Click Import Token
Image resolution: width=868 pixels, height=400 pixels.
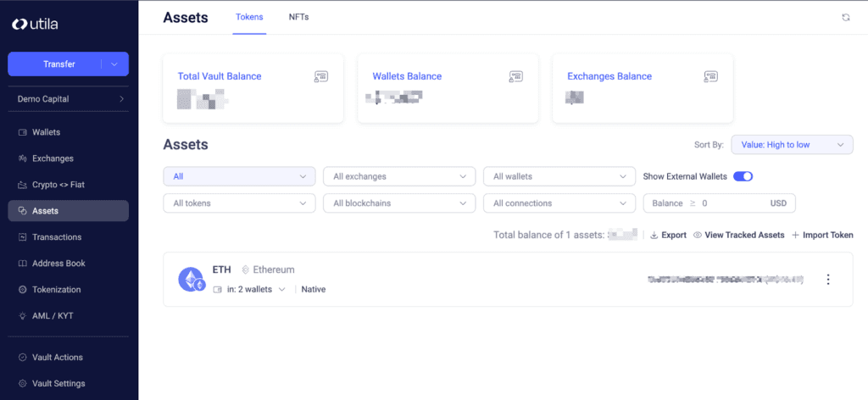point(822,235)
